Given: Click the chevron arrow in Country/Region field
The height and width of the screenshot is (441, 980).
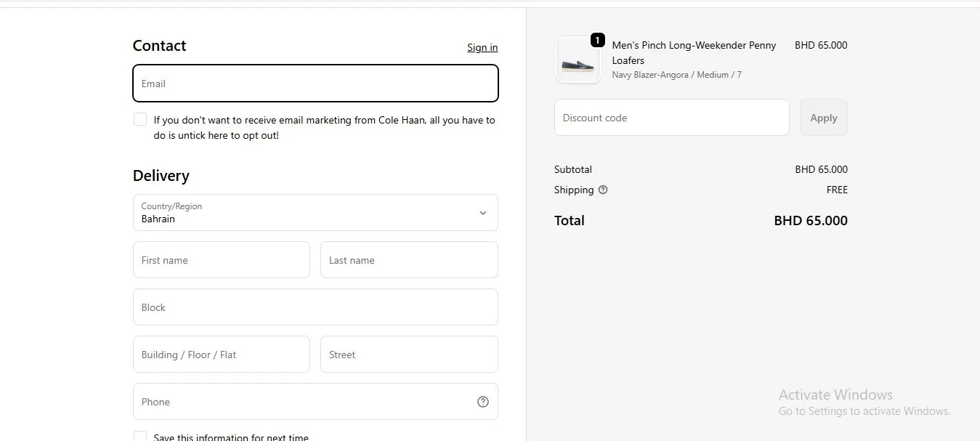Looking at the screenshot, I should coord(483,213).
